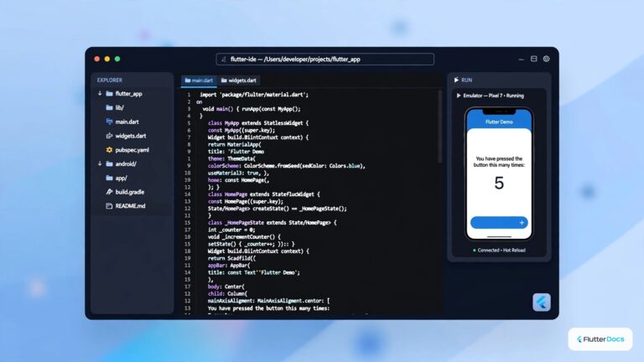Click the blue plus button in emulator
This screenshot has width=644, height=362.
[x=499, y=222]
